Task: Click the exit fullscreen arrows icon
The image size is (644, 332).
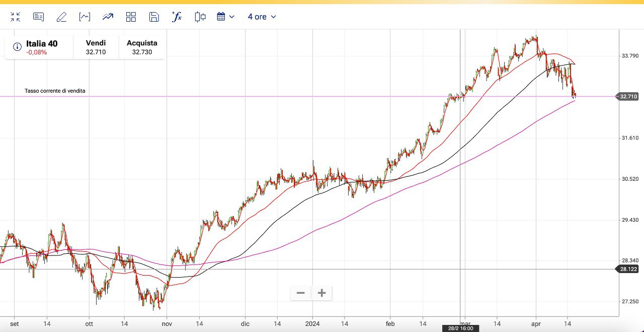Action: 15,17
